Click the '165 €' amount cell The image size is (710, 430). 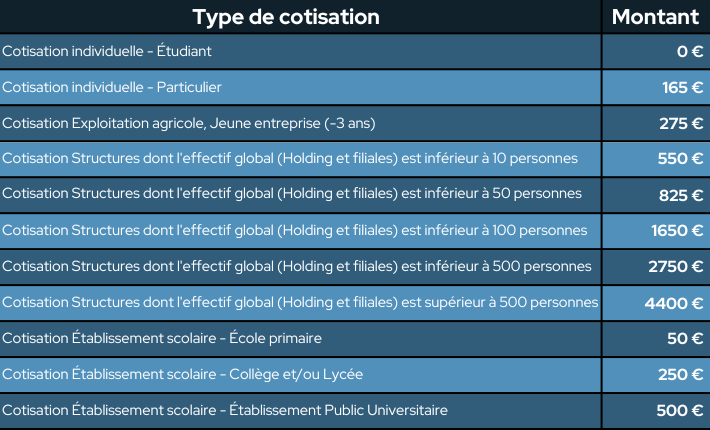(682, 87)
